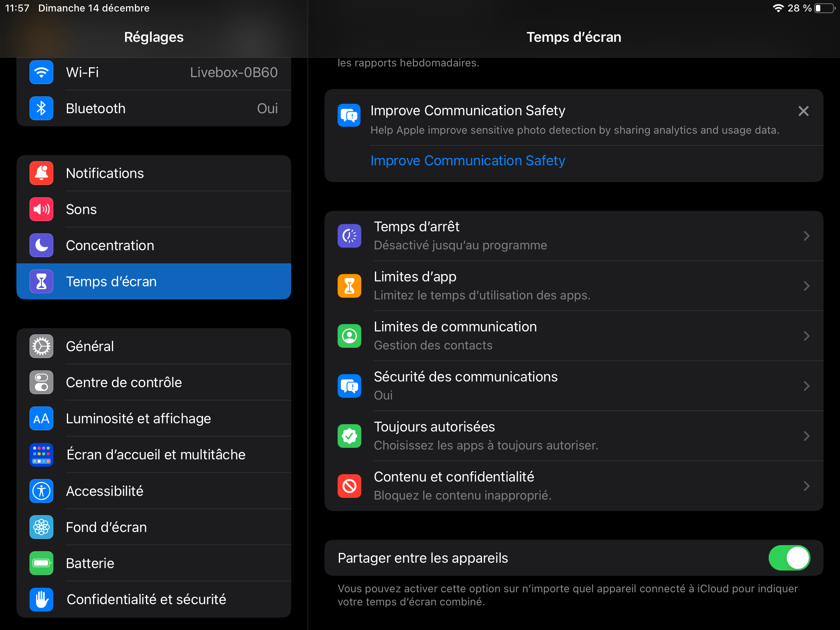Image resolution: width=840 pixels, height=630 pixels.
Task: Tap the red Notifications bell icon
Action: tap(41, 173)
